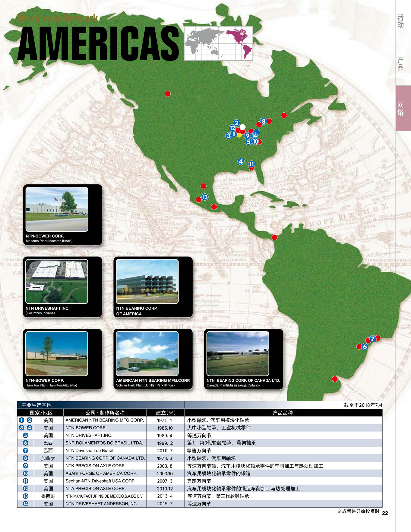This screenshot has height=532, width=411.
Task: Click the AMERICAS title heading
Action: [x=98, y=44]
